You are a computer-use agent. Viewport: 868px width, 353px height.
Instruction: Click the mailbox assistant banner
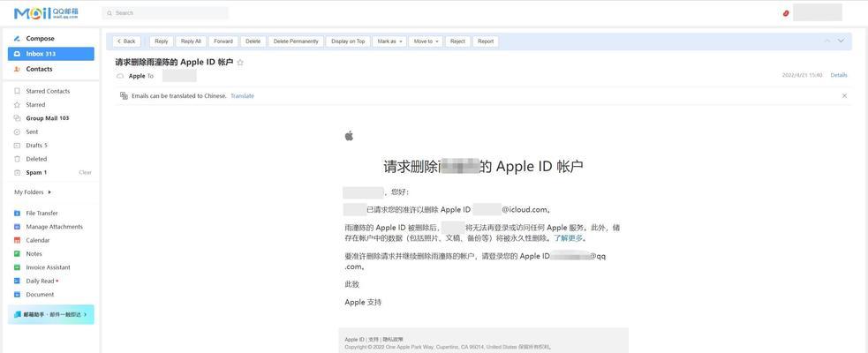coord(51,314)
